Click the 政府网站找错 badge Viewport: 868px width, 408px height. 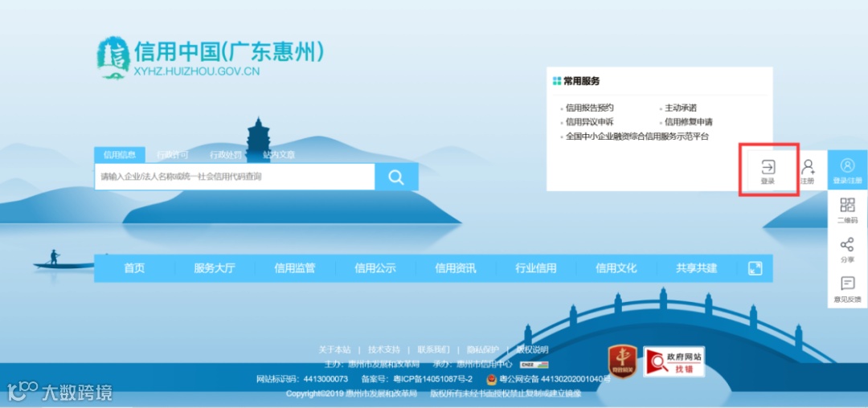[x=674, y=362]
